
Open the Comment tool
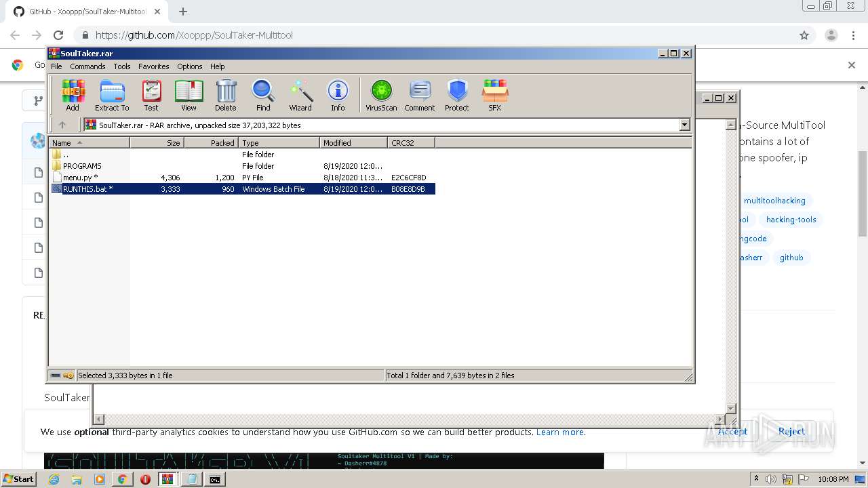click(x=420, y=95)
